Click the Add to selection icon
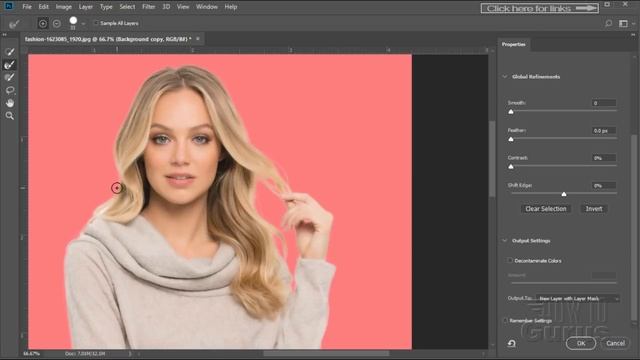This screenshot has height=360, width=640. pos(43,23)
